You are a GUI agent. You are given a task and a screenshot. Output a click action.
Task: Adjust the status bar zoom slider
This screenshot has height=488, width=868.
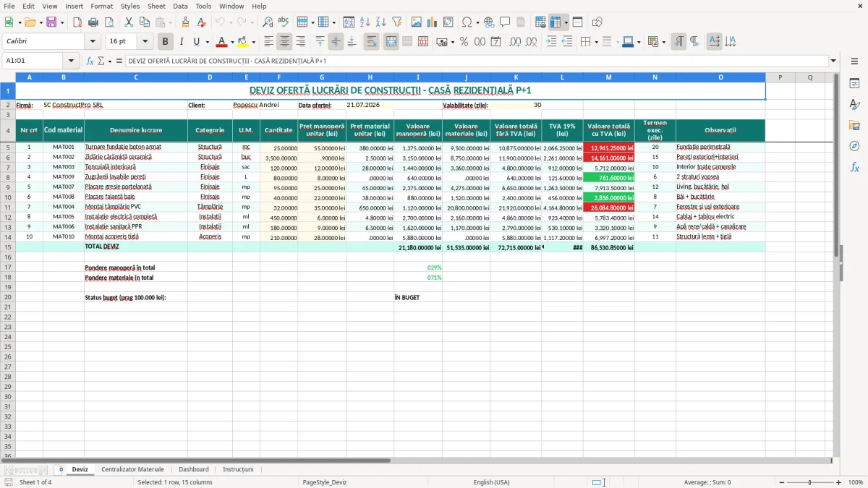coord(809,482)
